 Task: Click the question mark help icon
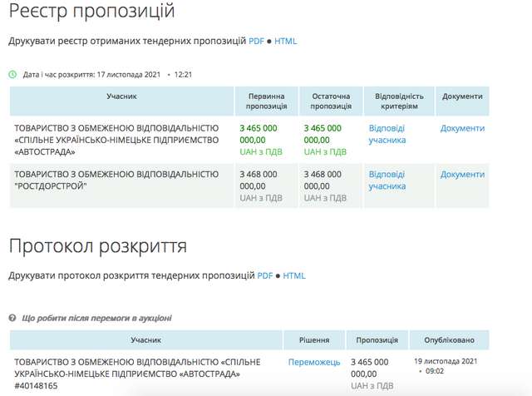(12, 318)
